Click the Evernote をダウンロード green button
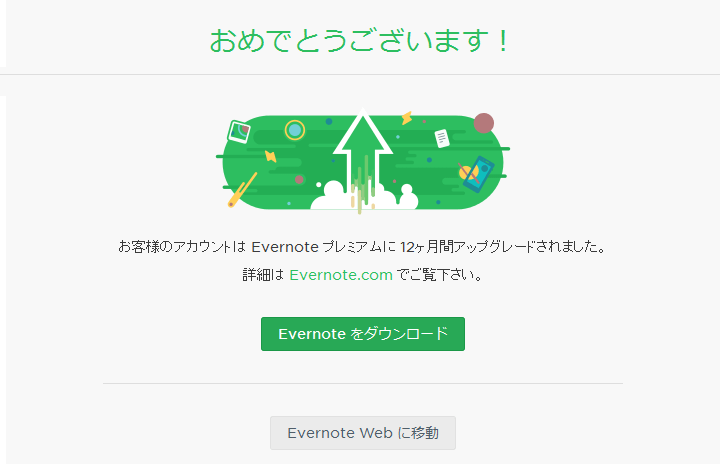The image size is (720, 465). click(363, 334)
